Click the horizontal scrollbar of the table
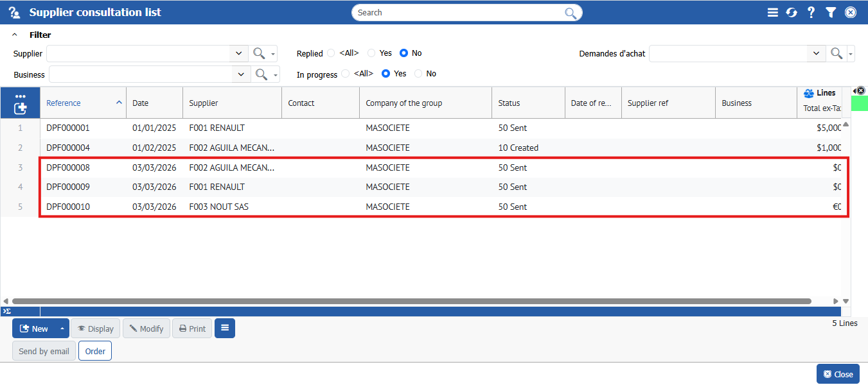This screenshot has width=868, height=385. coord(411,301)
